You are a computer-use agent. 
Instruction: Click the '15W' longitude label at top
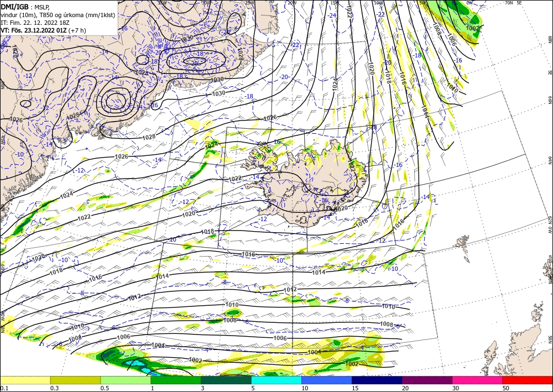335,3
